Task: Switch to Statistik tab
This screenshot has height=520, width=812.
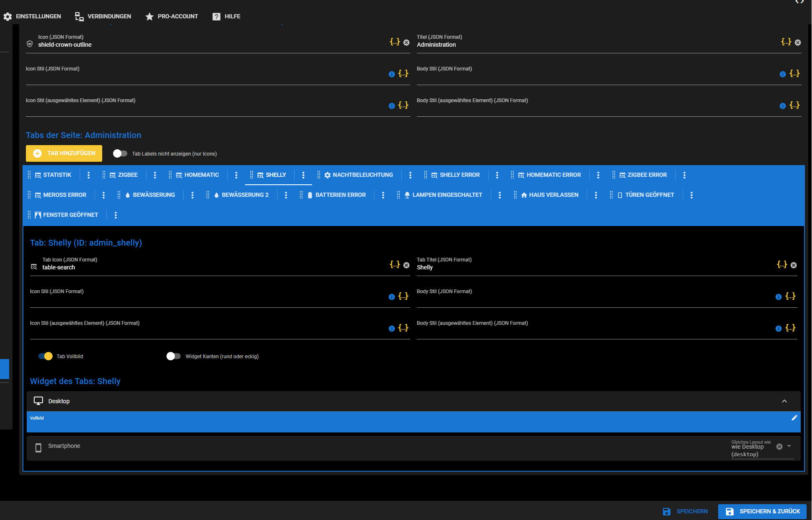Action: 53,175
